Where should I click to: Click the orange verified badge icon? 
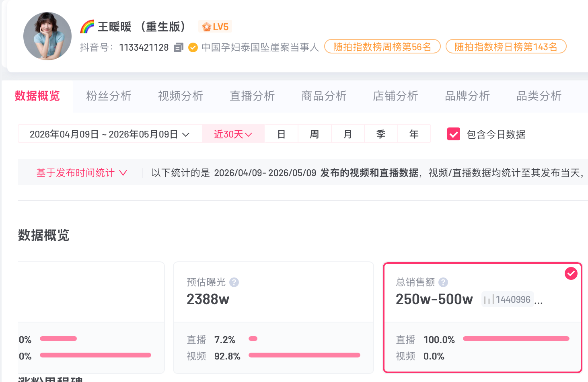coord(193,47)
